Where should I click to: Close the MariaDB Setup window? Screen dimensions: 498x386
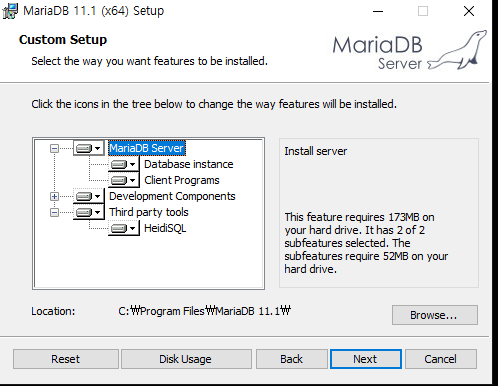coord(469,11)
